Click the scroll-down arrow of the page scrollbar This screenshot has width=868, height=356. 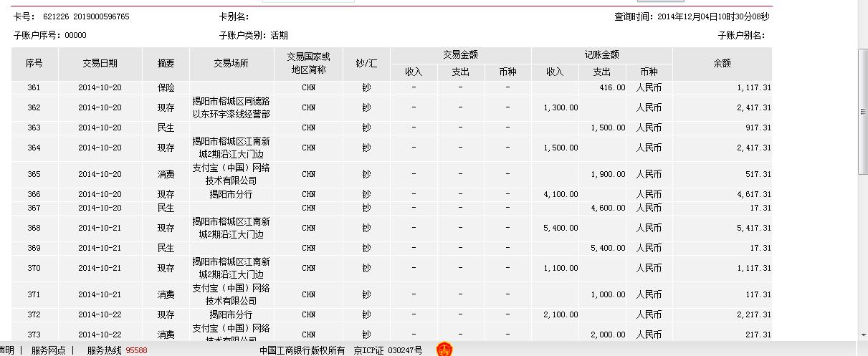tap(863, 335)
